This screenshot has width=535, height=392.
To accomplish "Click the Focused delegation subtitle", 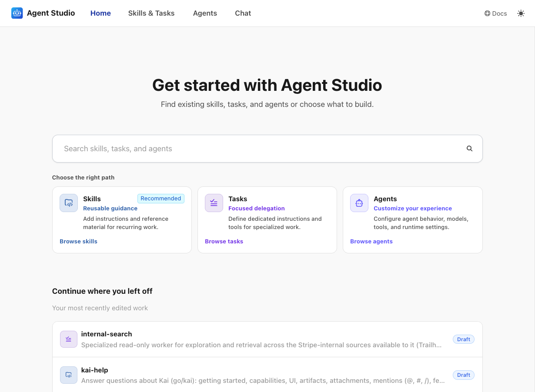I will (257, 208).
